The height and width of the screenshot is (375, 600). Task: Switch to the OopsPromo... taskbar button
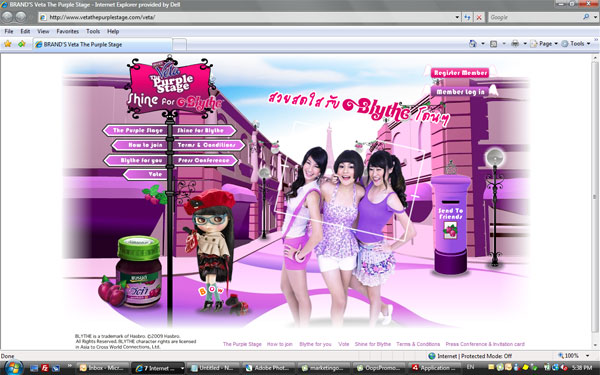point(380,368)
